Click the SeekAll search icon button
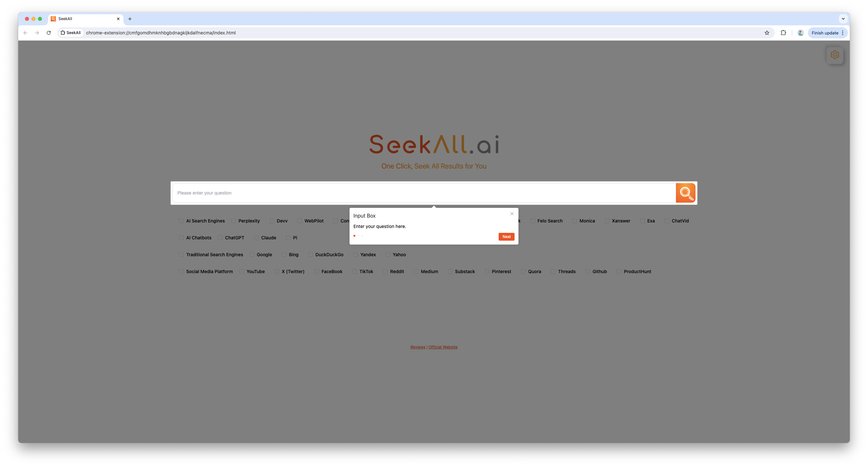This screenshot has width=868, height=467. click(x=686, y=193)
